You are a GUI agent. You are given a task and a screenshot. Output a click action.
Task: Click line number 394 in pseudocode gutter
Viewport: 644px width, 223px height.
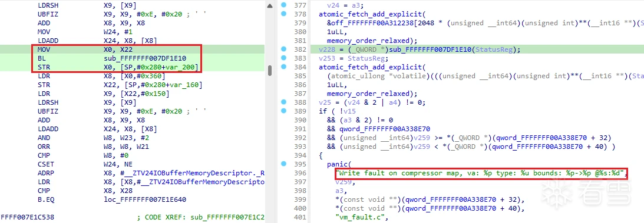click(x=300, y=155)
